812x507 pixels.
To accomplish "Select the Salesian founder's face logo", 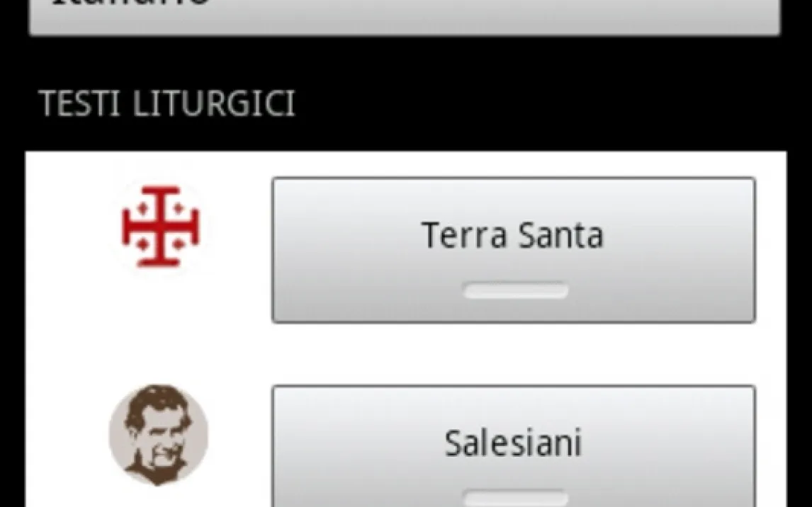I will [x=159, y=435].
